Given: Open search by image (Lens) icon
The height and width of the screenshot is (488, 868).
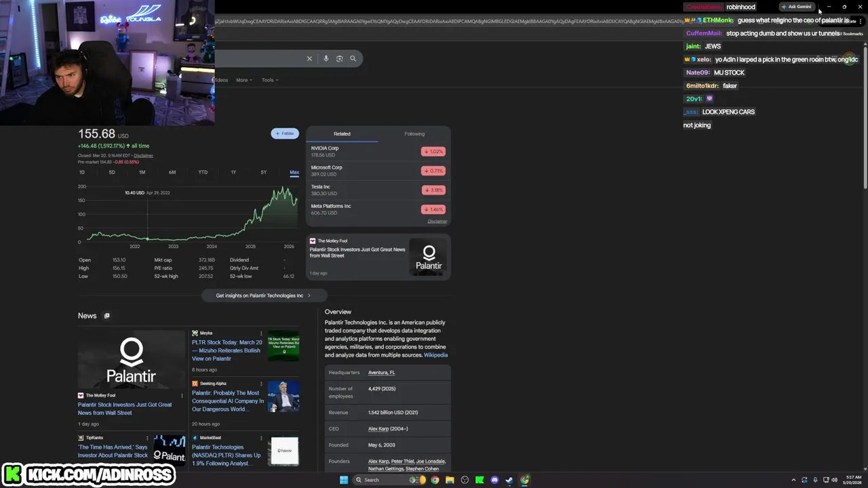Looking at the screenshot, I should (340, 58).
